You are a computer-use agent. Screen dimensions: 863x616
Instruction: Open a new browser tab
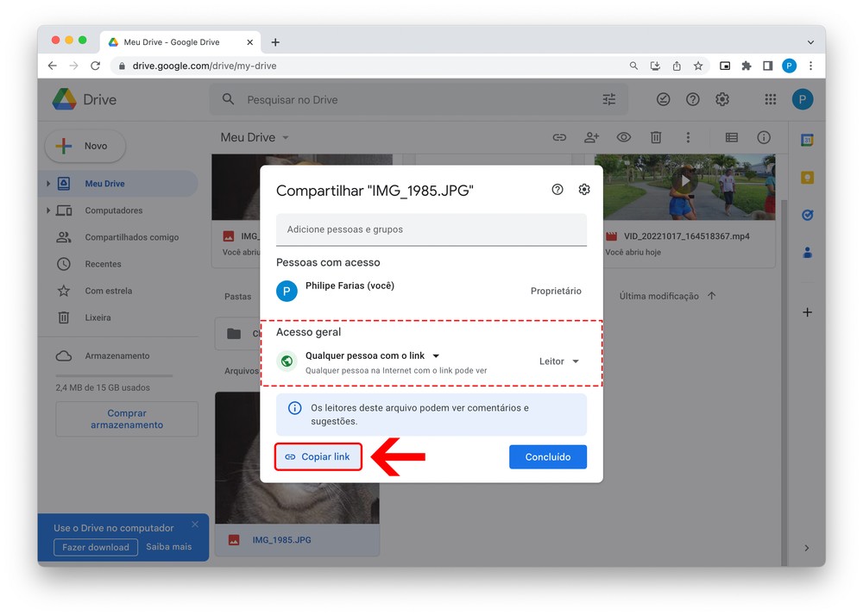pos(275,42)
